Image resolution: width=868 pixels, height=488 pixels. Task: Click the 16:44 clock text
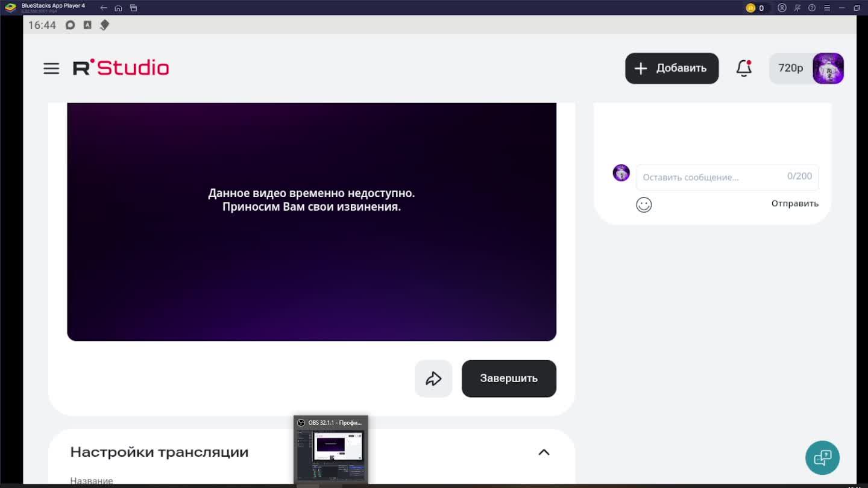42,25
